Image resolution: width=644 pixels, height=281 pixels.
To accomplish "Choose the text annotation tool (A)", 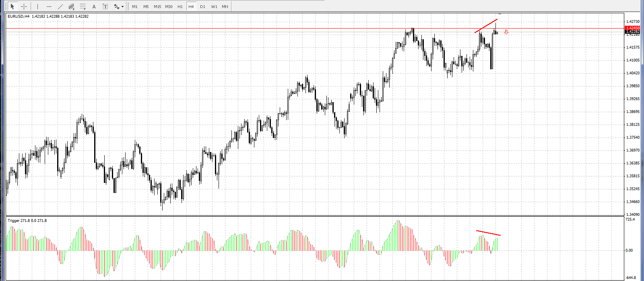I will pyautogui.click(x=94, y=6).
